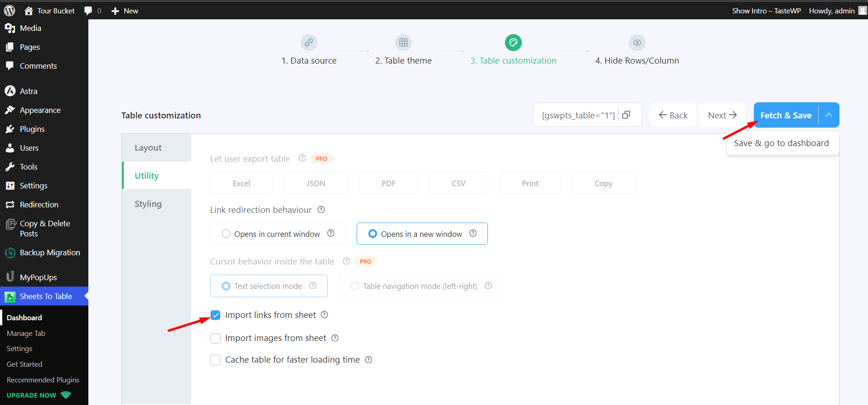This screenshot has width=868, height=405.
Task: Click the Fetch & Save button
Action: coord(786,115)
